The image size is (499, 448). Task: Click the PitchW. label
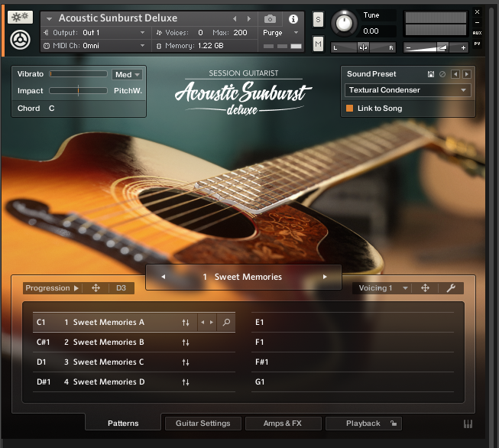128,91
